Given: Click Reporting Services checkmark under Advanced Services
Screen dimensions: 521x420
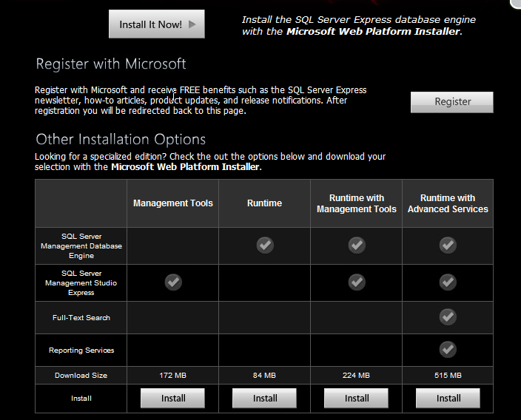Looking at the screenshot, I should 448,349.
